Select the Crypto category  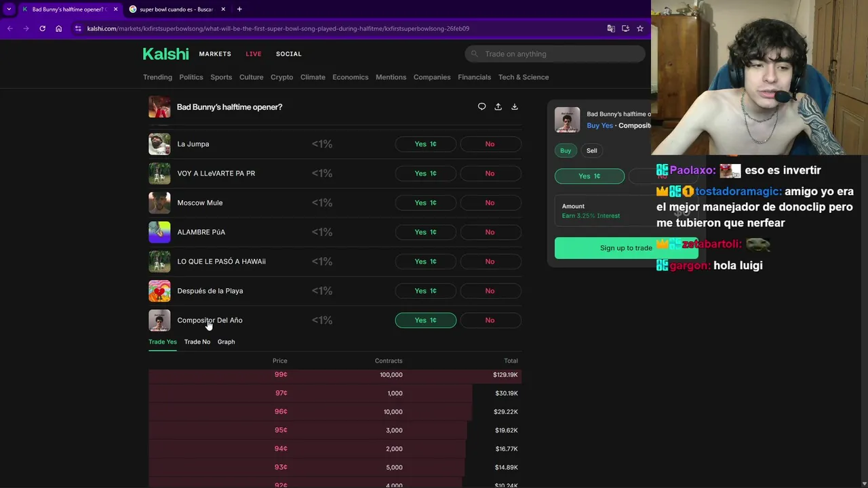coord(281,77)
